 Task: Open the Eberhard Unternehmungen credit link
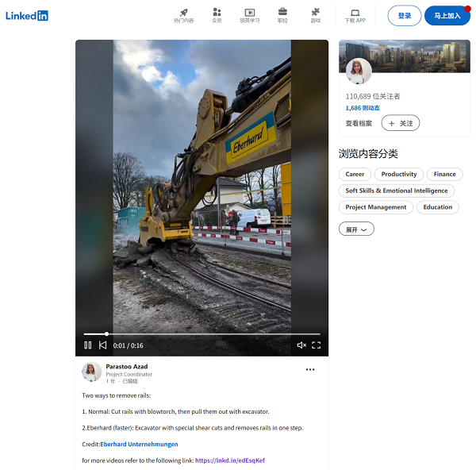(x=139, y=445)
